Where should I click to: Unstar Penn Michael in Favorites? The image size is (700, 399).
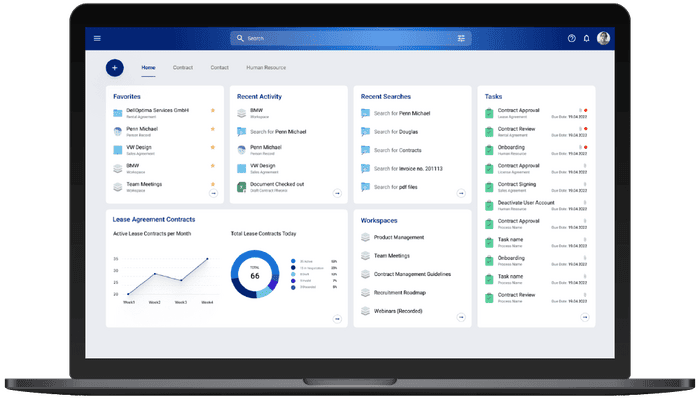213,129
